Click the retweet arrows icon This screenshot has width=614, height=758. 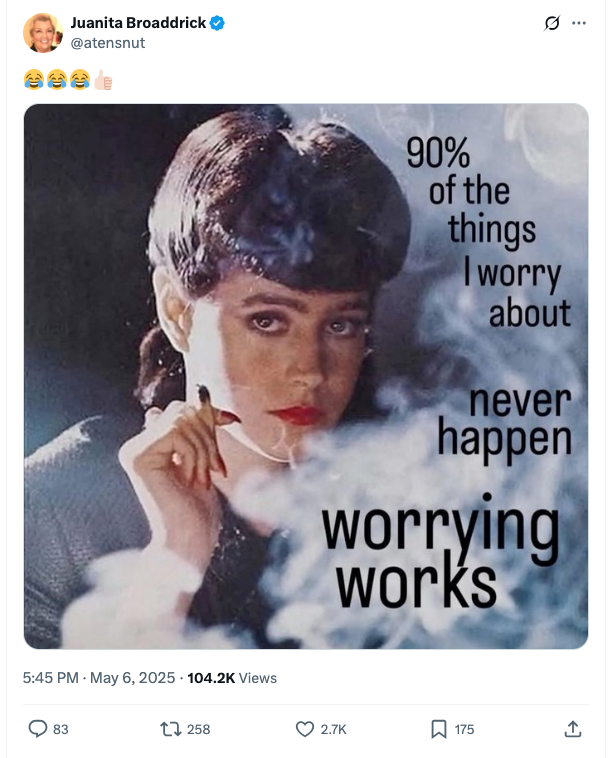[x=170, y=729]
